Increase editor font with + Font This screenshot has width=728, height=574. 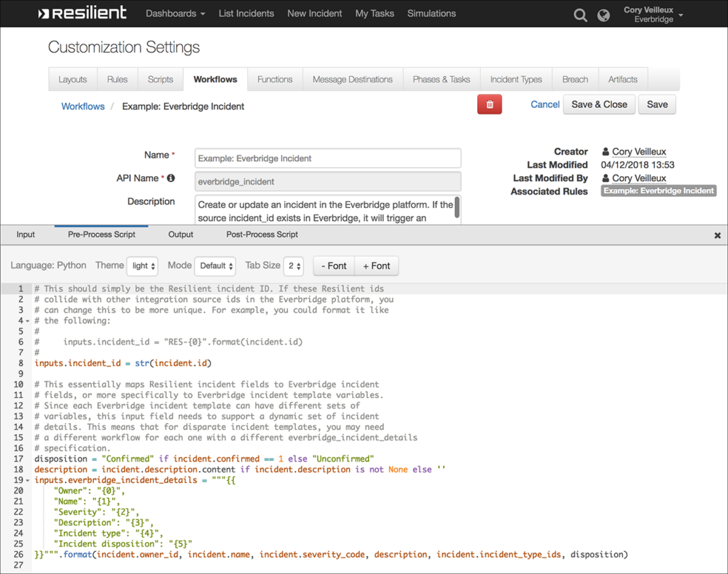point(377,266)
